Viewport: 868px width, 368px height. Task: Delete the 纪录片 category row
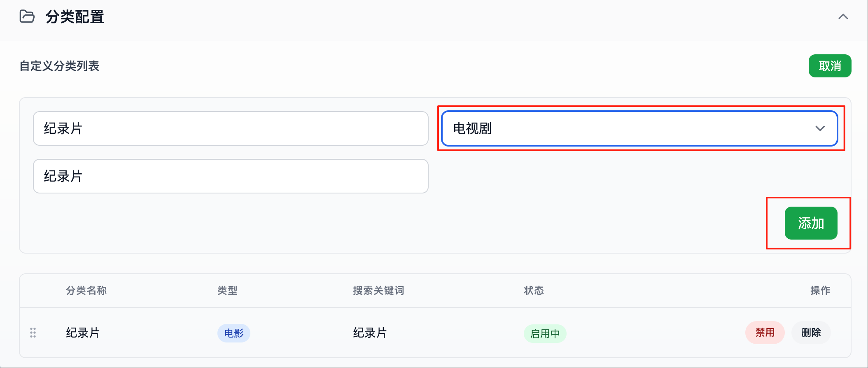811,333
